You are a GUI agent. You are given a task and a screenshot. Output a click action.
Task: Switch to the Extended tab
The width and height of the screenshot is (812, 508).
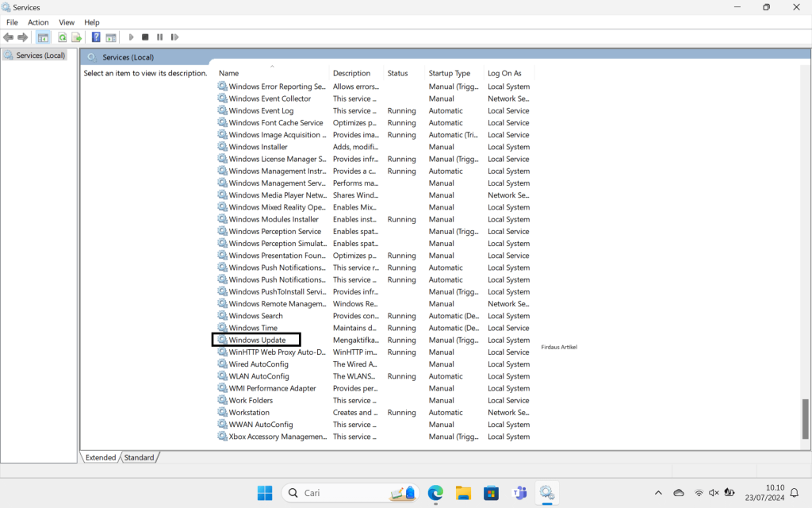pyautogui.click(x=101, y=457)
